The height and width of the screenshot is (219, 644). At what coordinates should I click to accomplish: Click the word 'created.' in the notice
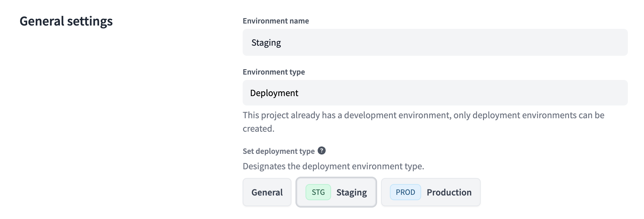coord(258,129)
